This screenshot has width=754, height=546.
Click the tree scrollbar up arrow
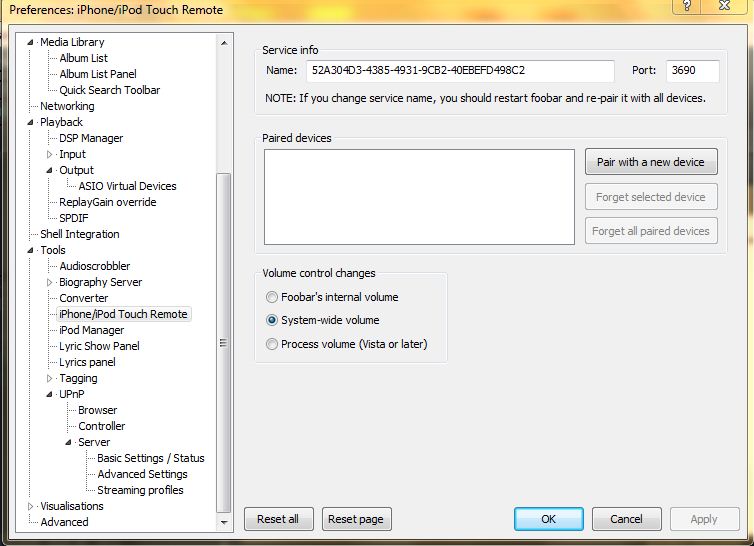tap(224, 43)
